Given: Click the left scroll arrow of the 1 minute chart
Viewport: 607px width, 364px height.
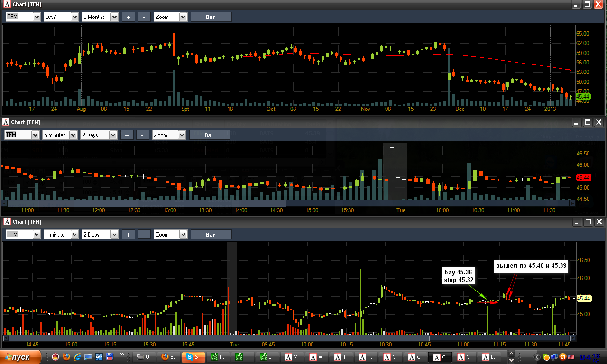Looking at the screenshot, I should [6, 338].
